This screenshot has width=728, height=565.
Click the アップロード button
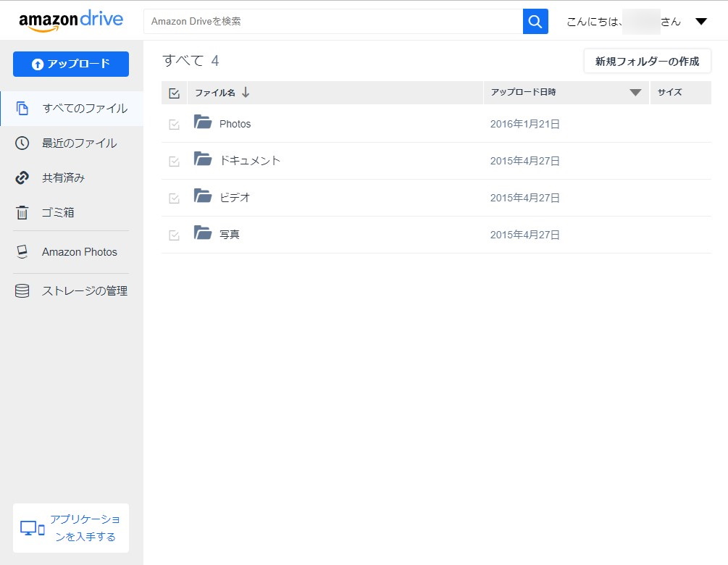pos(70,64)
